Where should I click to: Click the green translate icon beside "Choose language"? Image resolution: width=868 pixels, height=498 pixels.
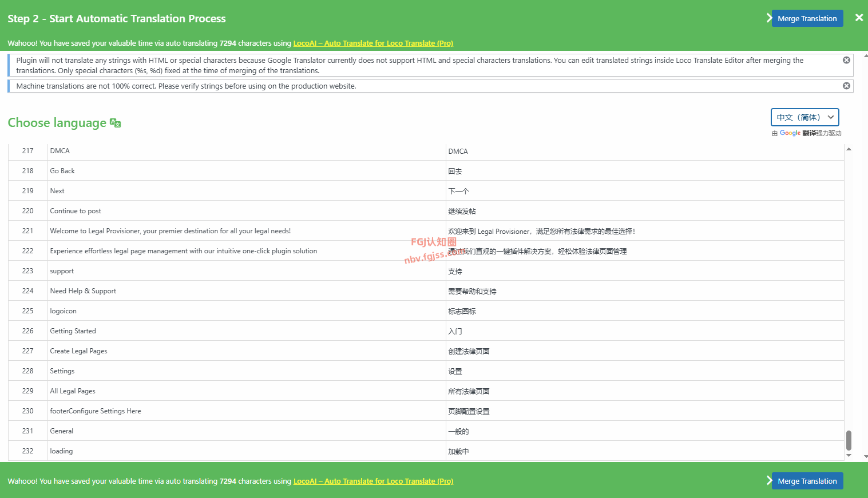[116, 122]
